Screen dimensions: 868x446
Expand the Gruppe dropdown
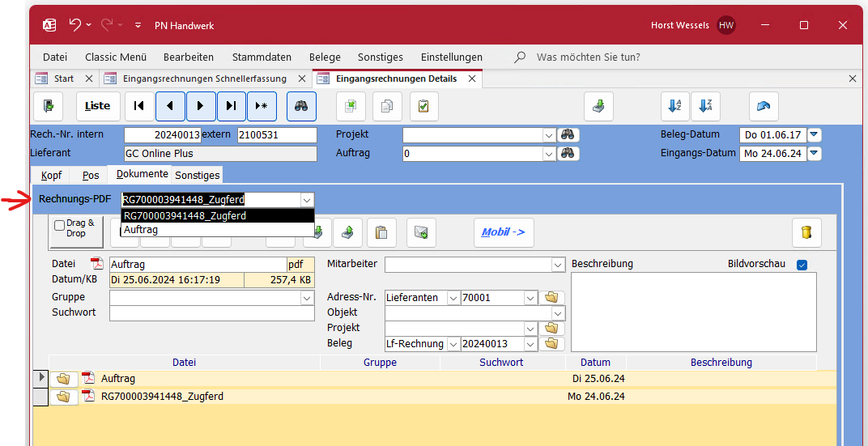pyautogui.click(x=307, y=298)
